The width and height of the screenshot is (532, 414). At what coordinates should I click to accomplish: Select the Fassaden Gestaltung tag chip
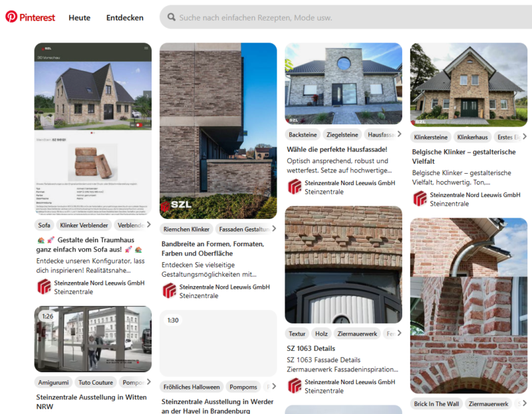click(244, 229)
